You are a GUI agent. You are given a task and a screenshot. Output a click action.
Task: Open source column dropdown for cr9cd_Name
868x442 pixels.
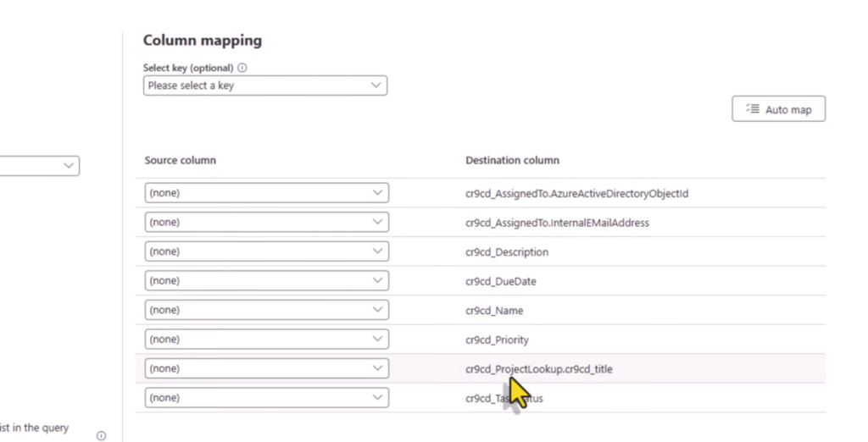pyautogui.click(x=267, y=311)
